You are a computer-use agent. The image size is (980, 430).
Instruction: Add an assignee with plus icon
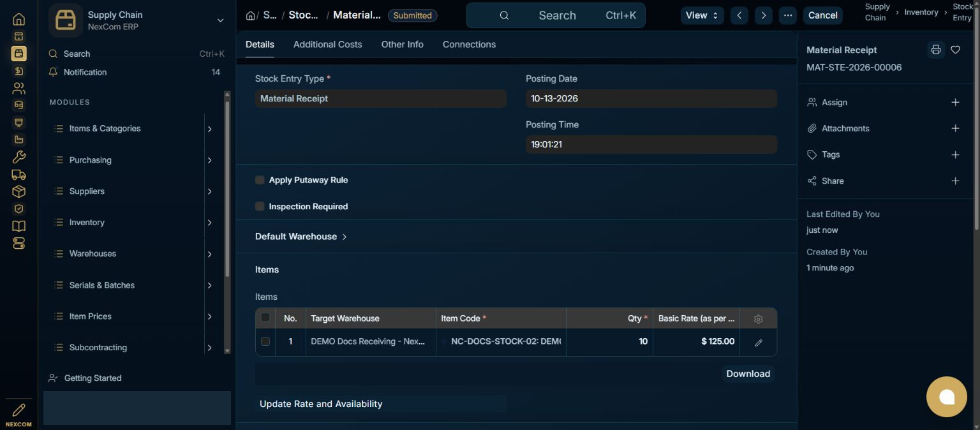point(955,102)
